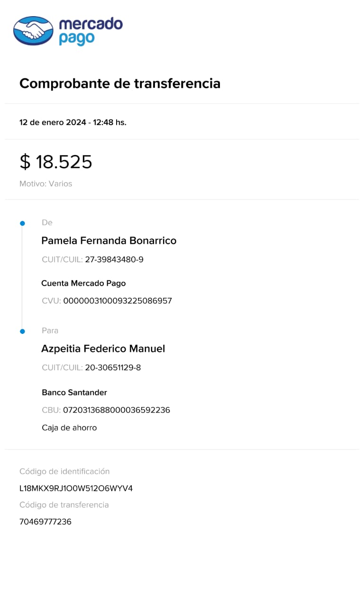Click the blue dot beside "Para"
Screen dimensions: 364x607
(x=22, y=331)
